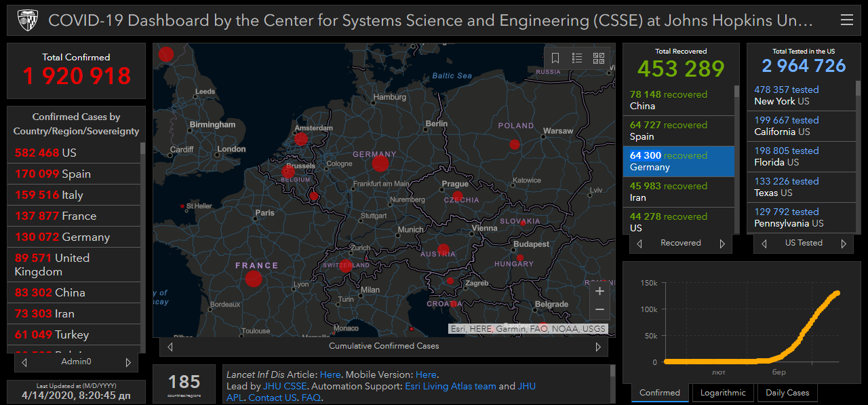The height and width of the screenshot is (405, 868).
Task: Select Pennsylvania US tested row
Action: (x=802, y=217)
